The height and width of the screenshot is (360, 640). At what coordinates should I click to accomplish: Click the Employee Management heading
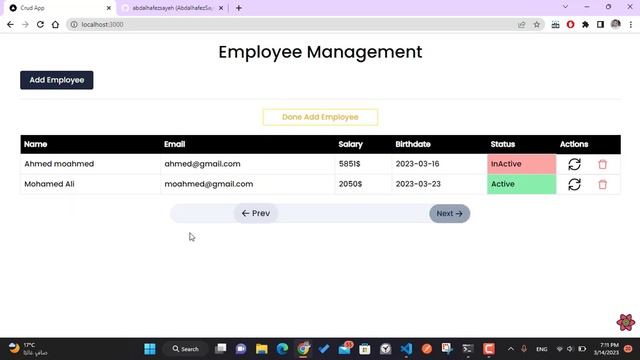tap(320, 52)
